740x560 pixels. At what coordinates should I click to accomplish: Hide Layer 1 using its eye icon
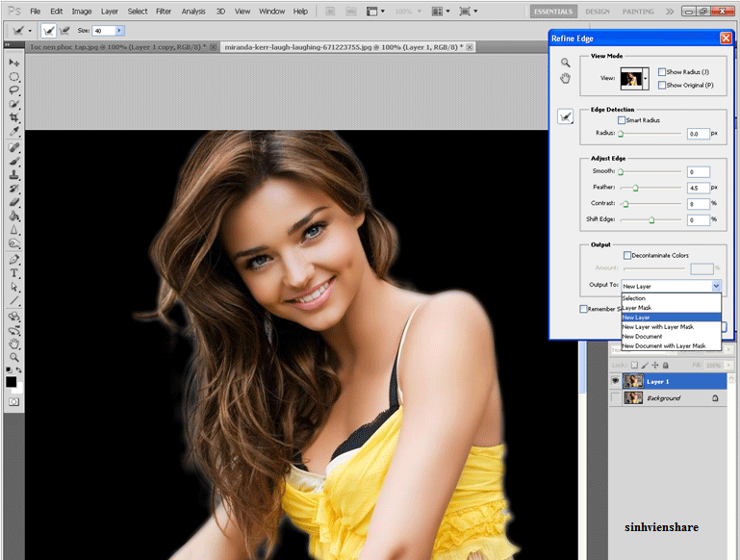coord(616,381)
